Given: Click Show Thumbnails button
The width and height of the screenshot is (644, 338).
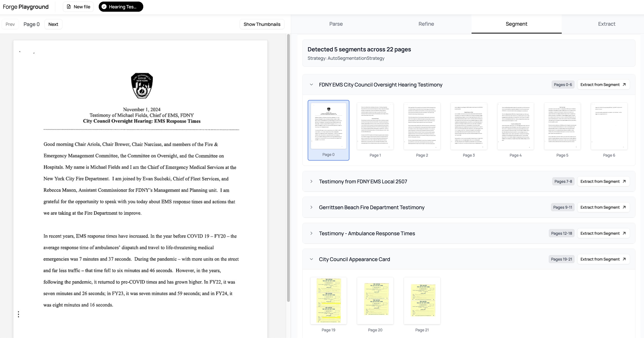Looking at the screenshot, I should (262, 24).
